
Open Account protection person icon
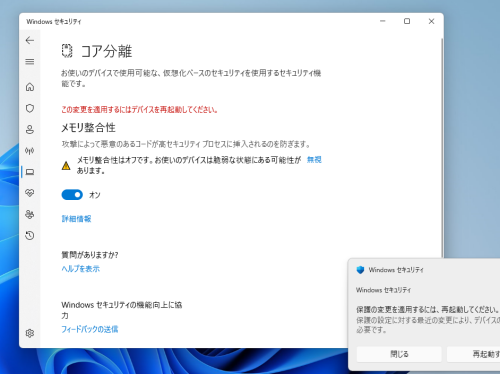point(30,129)
